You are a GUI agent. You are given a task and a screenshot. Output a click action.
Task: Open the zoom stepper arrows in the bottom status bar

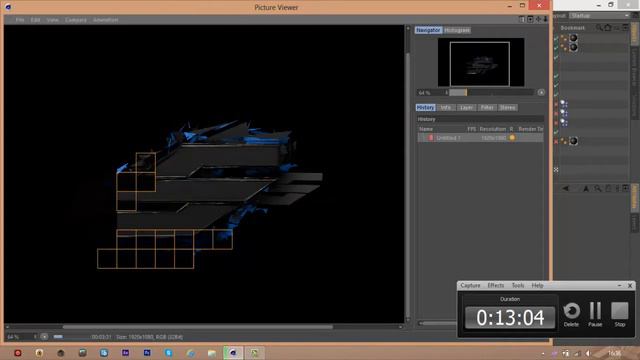[x=35, y=337]
